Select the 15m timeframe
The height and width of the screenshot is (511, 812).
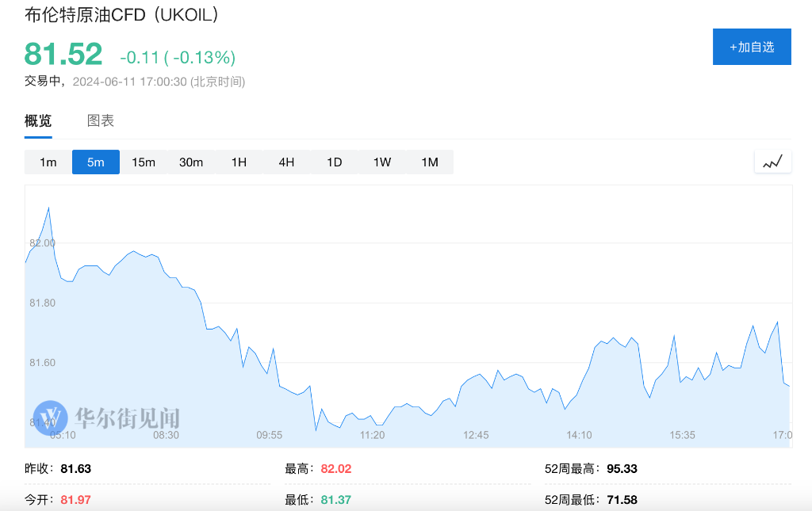[x=144, y=162]
